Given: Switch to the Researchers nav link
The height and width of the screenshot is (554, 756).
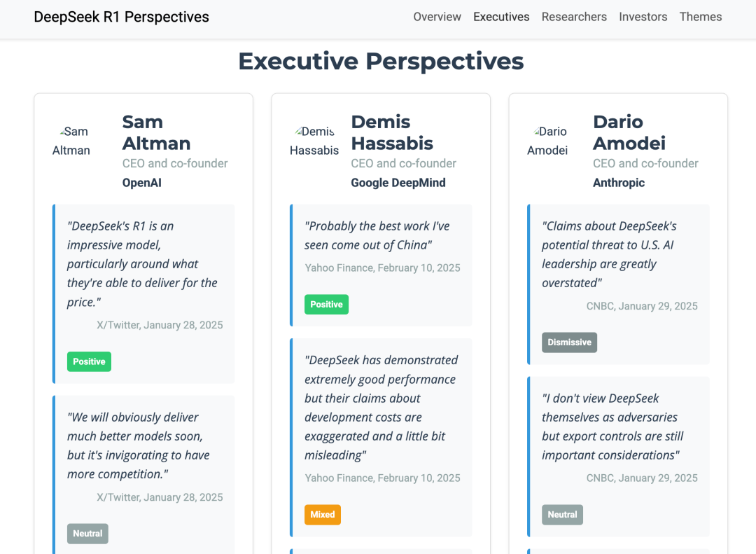Looking at the screenshot, I should pos(574,17).
